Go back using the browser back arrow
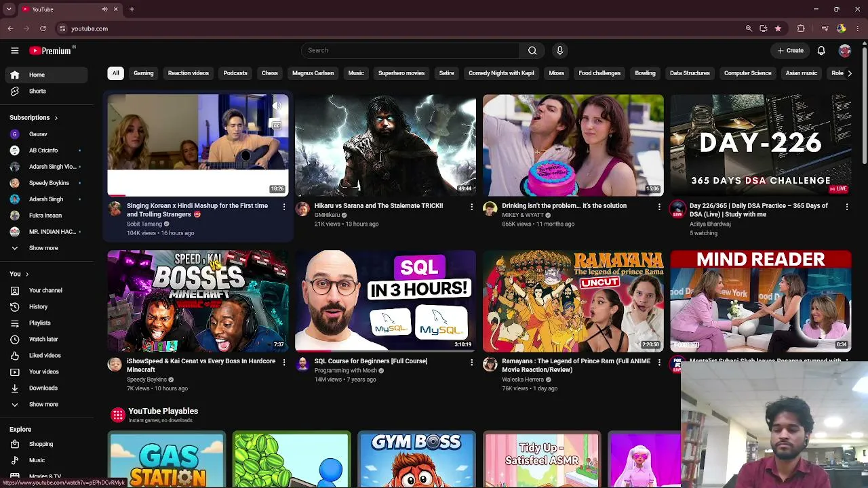 pos(10,28)
